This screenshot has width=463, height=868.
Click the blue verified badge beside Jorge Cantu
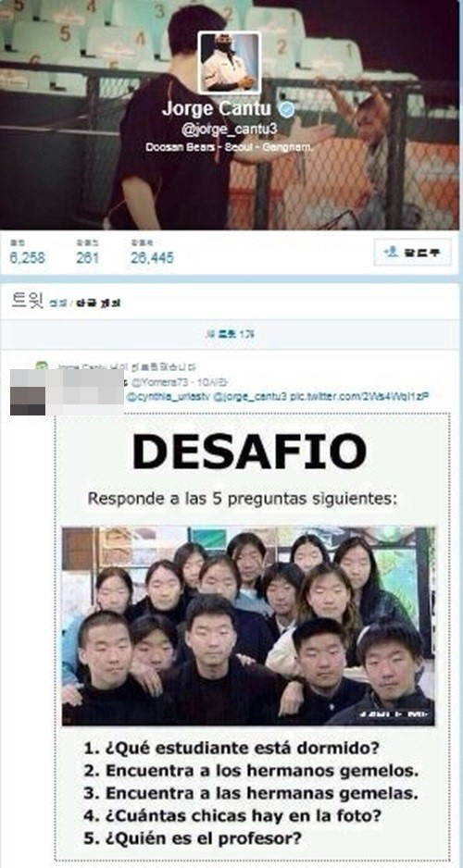click(x=286, y=110)
